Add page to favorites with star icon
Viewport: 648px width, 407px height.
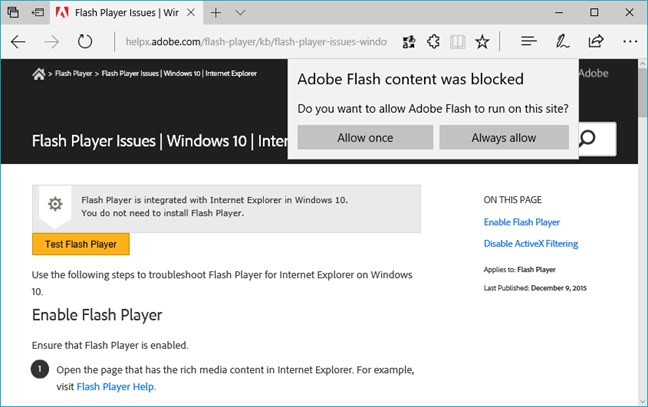point(482,42)
